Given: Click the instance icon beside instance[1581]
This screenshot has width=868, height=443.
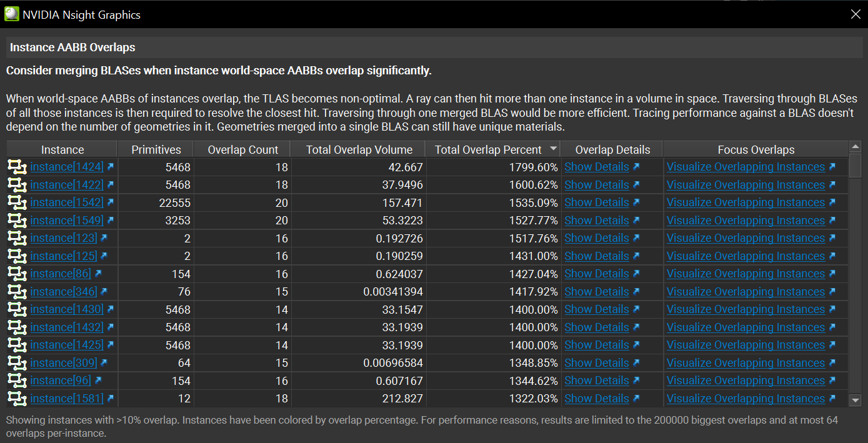Looking at the screenshot, I should 16,398.
